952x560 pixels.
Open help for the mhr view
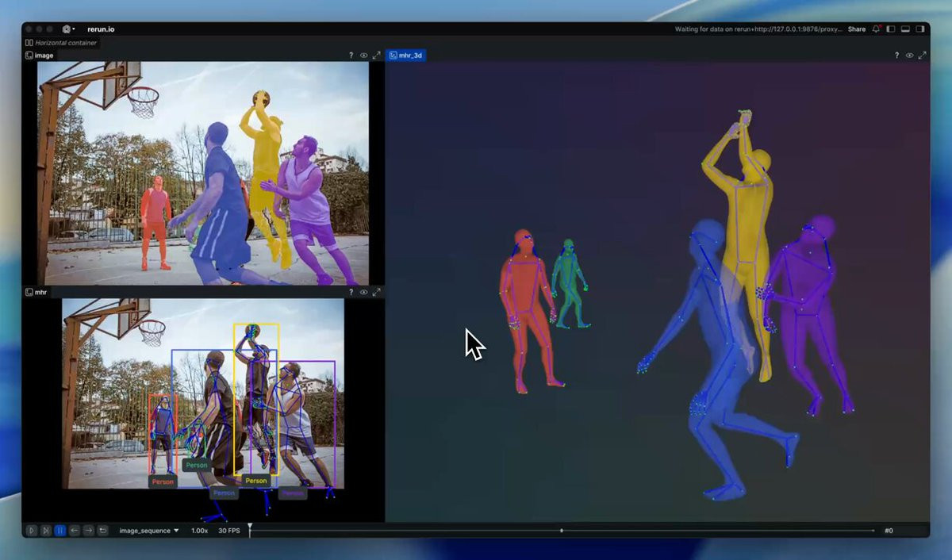coord(351,292)
